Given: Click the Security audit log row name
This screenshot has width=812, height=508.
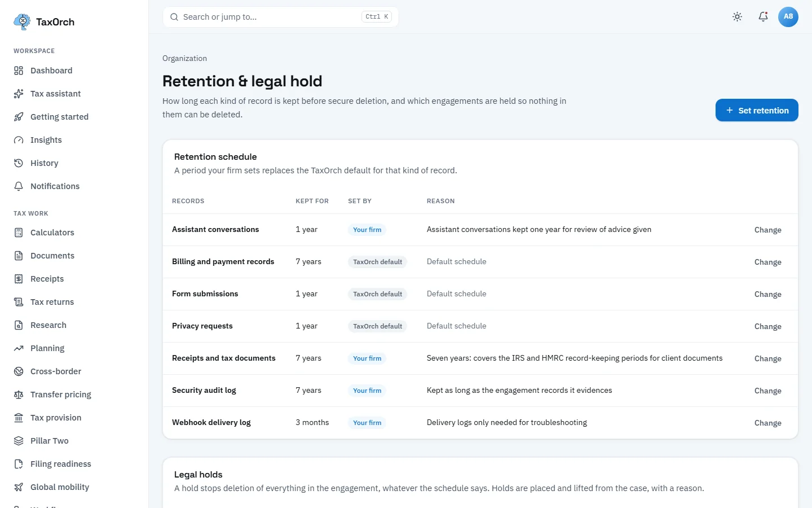Looking at the screenshot, I should pyautogui.click(x=204, y=390).
